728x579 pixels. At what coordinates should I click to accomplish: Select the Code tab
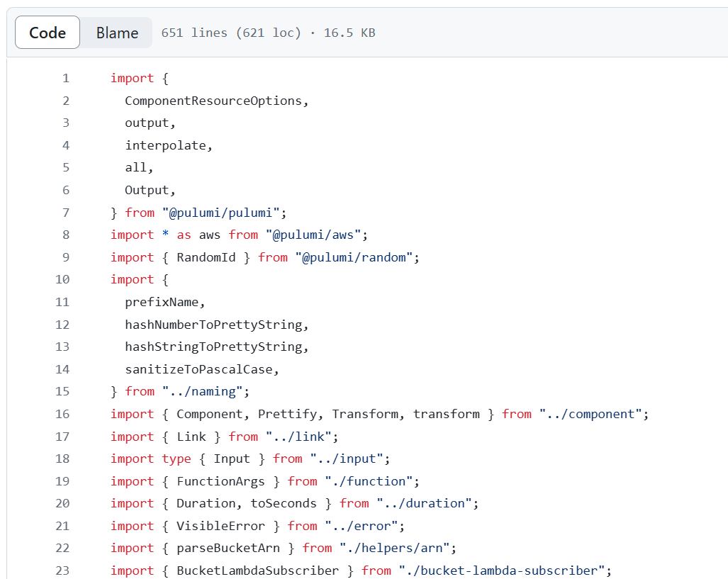pos(47,32)
